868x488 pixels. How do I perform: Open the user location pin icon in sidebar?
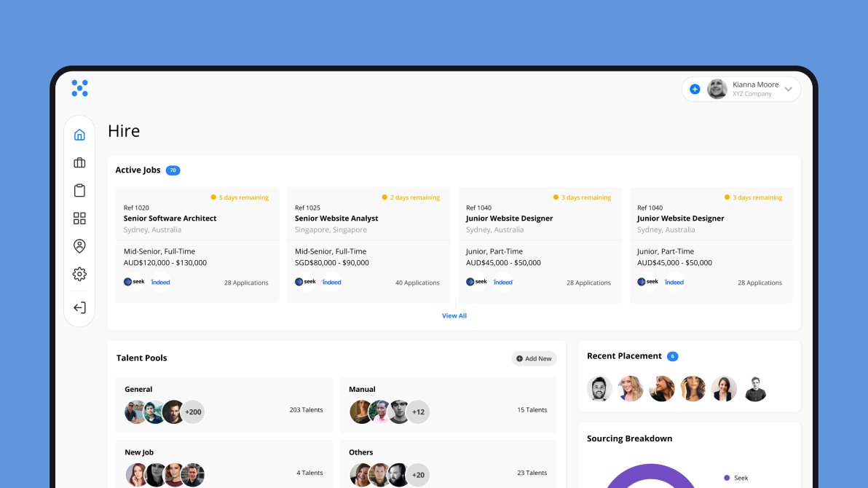[79, 246]
